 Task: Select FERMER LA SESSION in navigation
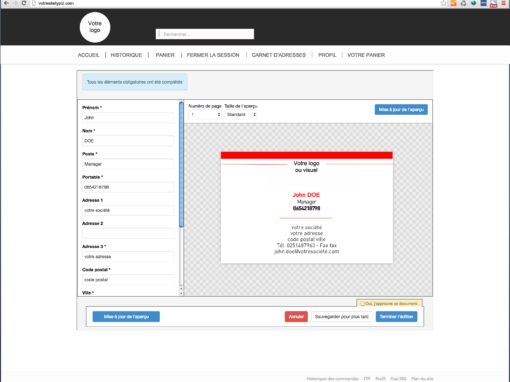[x=213, y=55]
